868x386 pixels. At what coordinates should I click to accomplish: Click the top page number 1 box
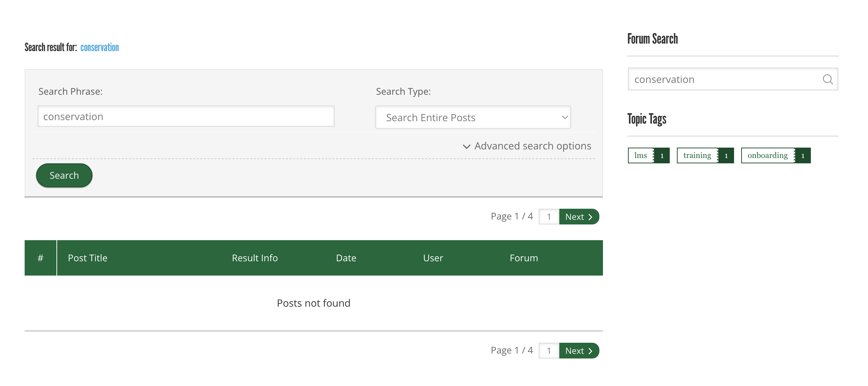click(x=549, y=217)
